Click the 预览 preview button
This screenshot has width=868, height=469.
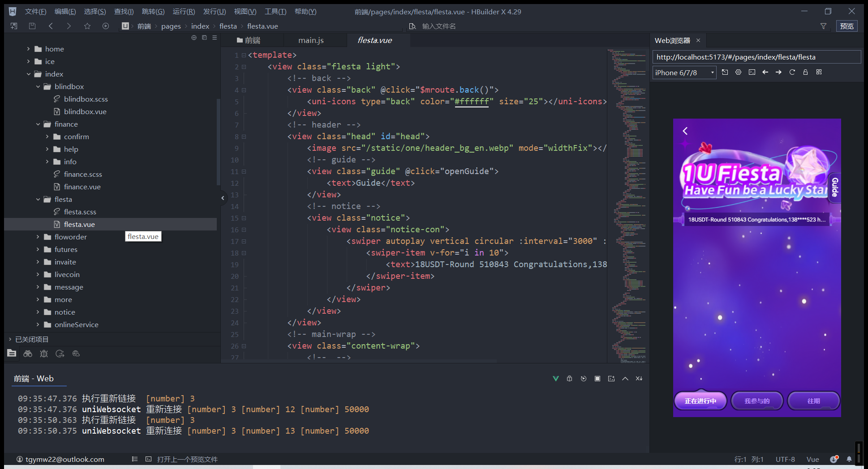[847, 26]
